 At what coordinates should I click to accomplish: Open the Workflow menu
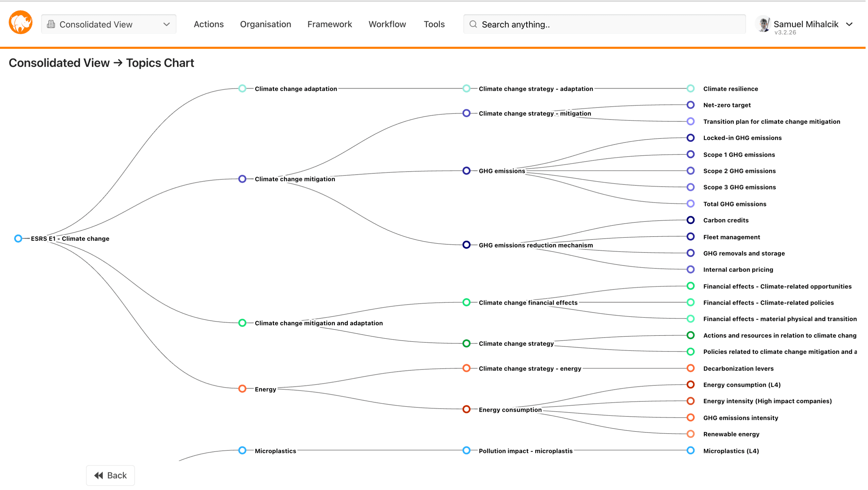(388, 24)
